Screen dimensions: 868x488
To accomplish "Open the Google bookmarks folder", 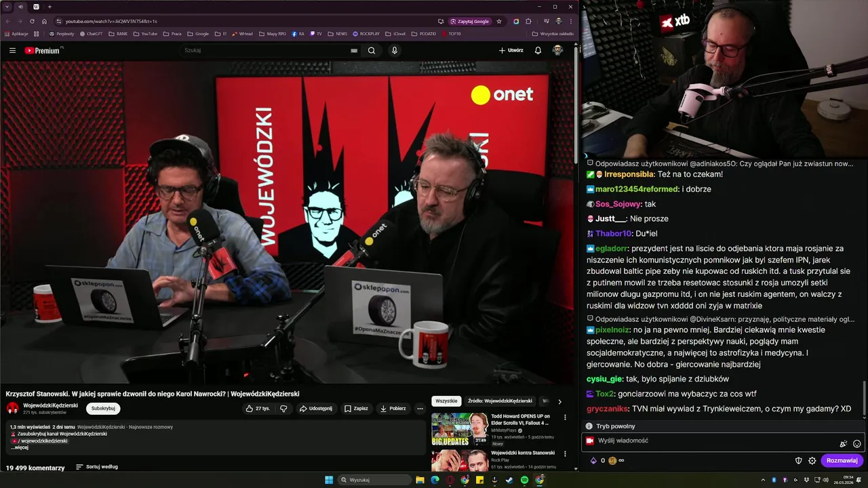I will [198, 34].
